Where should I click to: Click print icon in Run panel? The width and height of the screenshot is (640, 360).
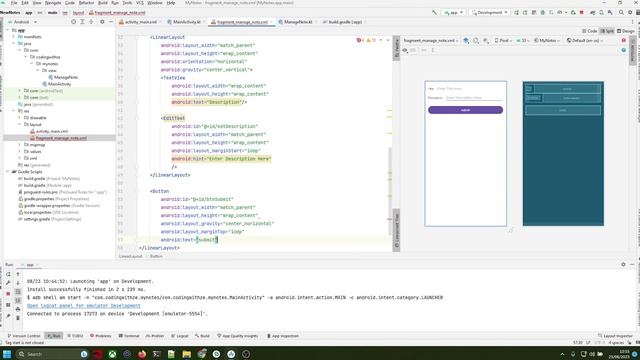18,309
